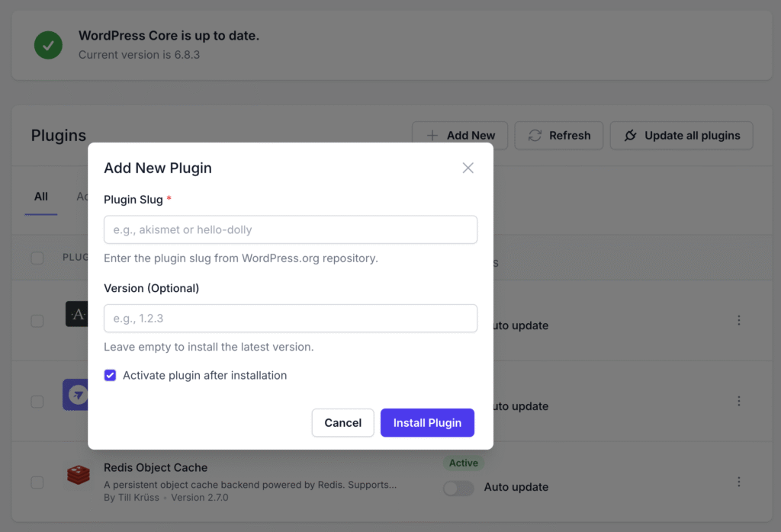
Task: Uncheck Activate plugin after installation
Action: pyautogui.click(x=111, y=375)
